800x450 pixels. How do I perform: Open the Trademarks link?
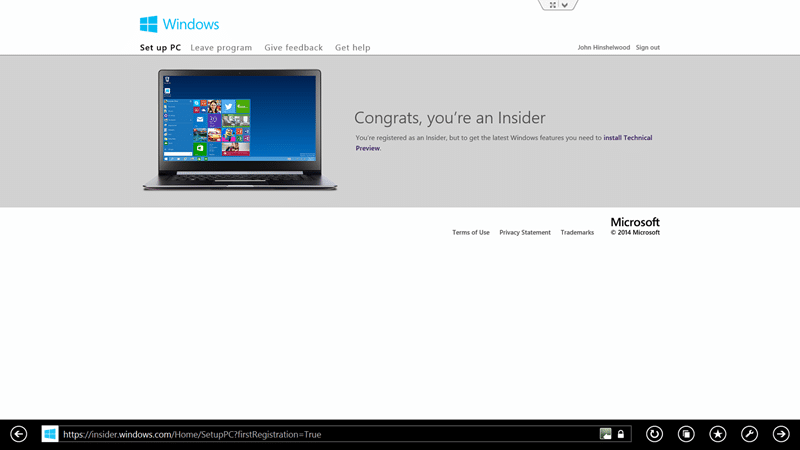[x=577, y=232]
